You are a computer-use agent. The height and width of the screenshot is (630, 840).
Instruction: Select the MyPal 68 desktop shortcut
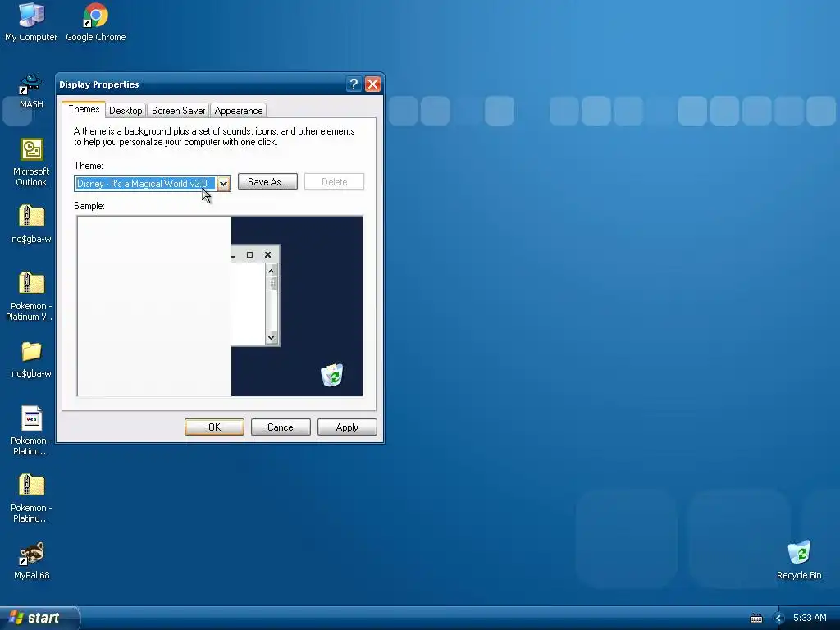(31, 560)
